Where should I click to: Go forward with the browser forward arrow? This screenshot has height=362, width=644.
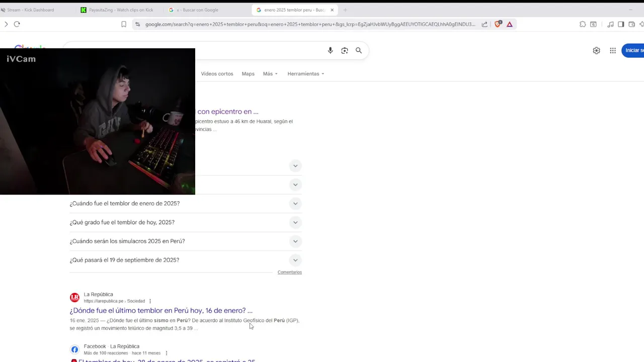pos(6,24)
